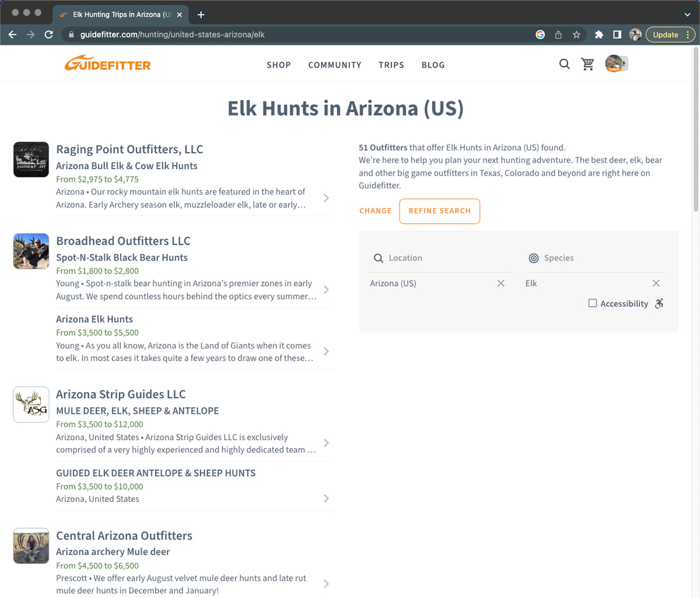Open the COMMUNITY menu

(335, 65)
